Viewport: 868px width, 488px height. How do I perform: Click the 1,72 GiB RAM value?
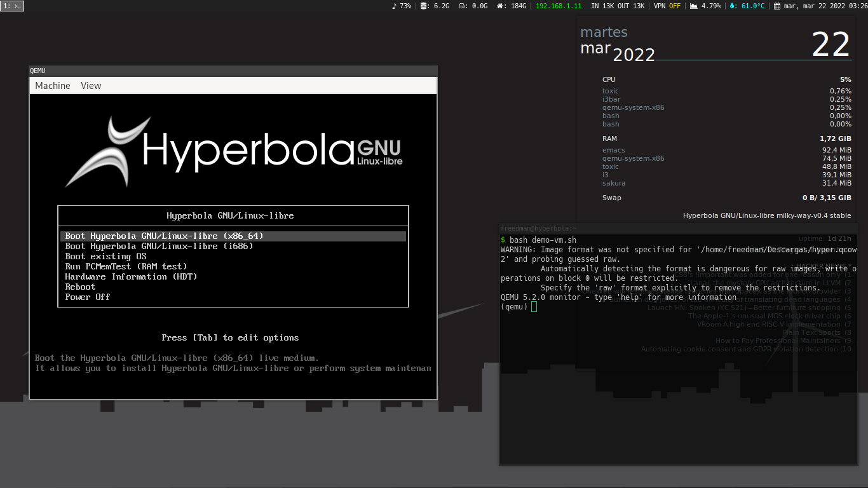pos(836,139)
